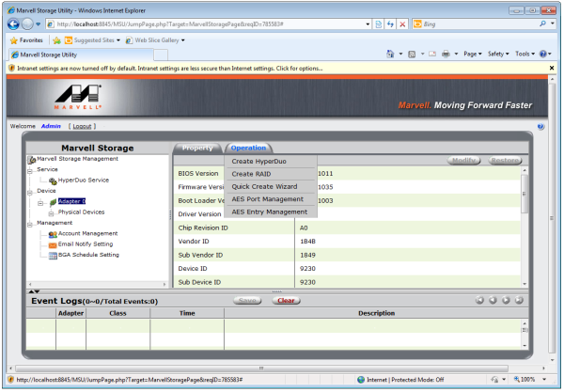Viewport: 564px width, 392px height.
Task: Click the blue help icon beside Welcome bar
Action: pos(540,127)
